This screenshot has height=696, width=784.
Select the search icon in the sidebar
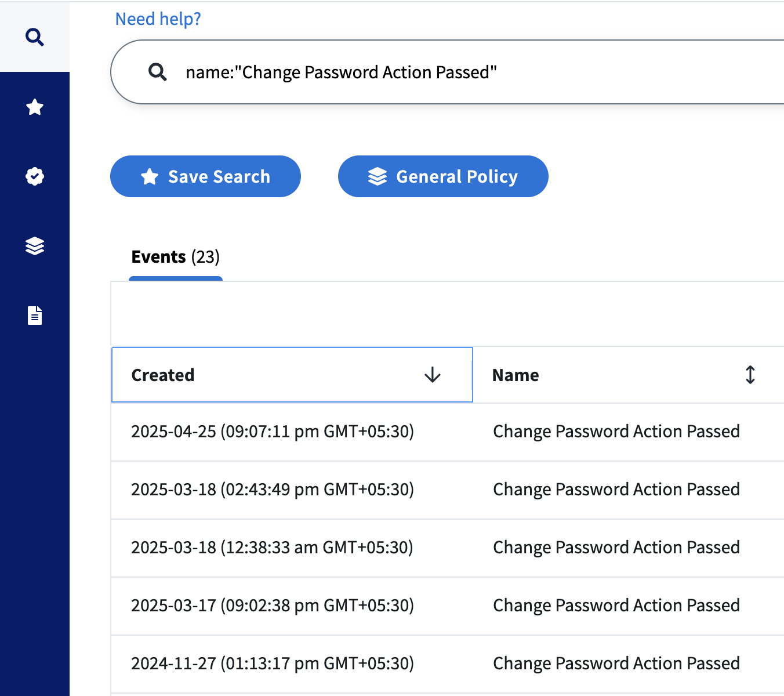tap(35, 36)
